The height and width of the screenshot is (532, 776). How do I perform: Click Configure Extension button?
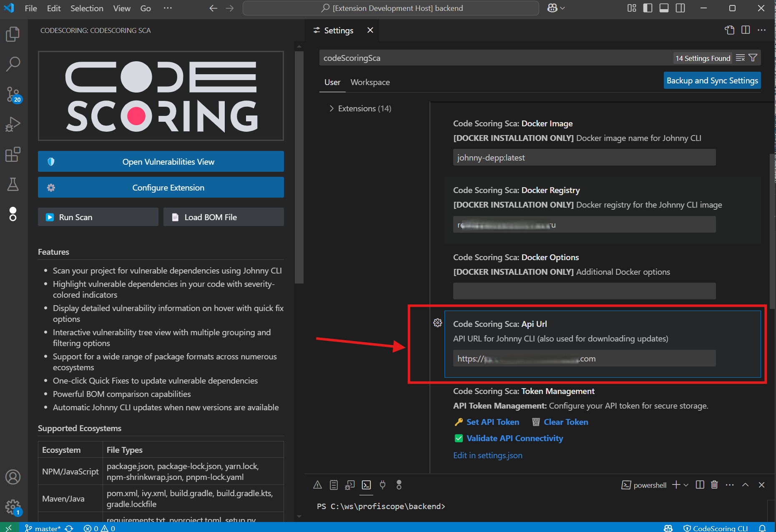point(161,187)
